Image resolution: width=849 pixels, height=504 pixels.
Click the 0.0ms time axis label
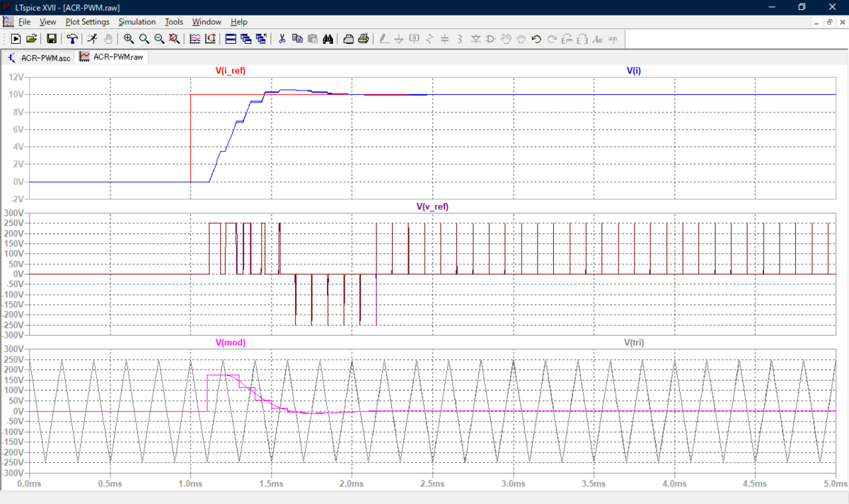point(29,484)
